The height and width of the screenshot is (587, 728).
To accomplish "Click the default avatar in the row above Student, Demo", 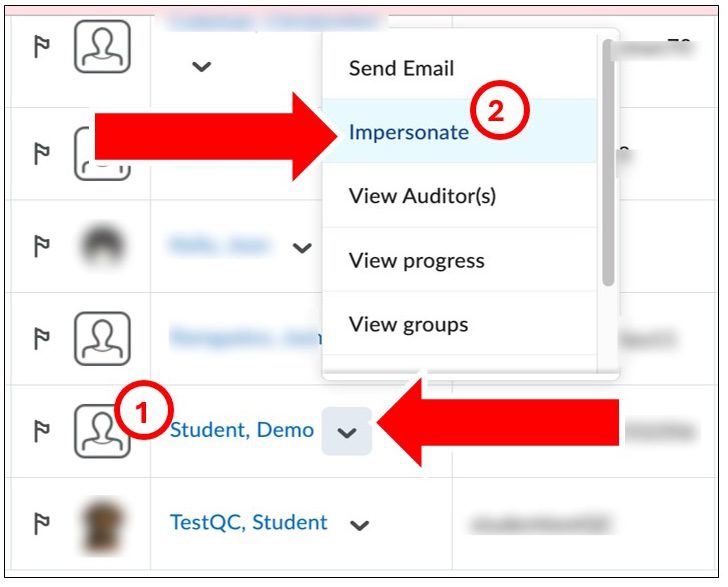I will pyautogui.click(x=102, y=339).
